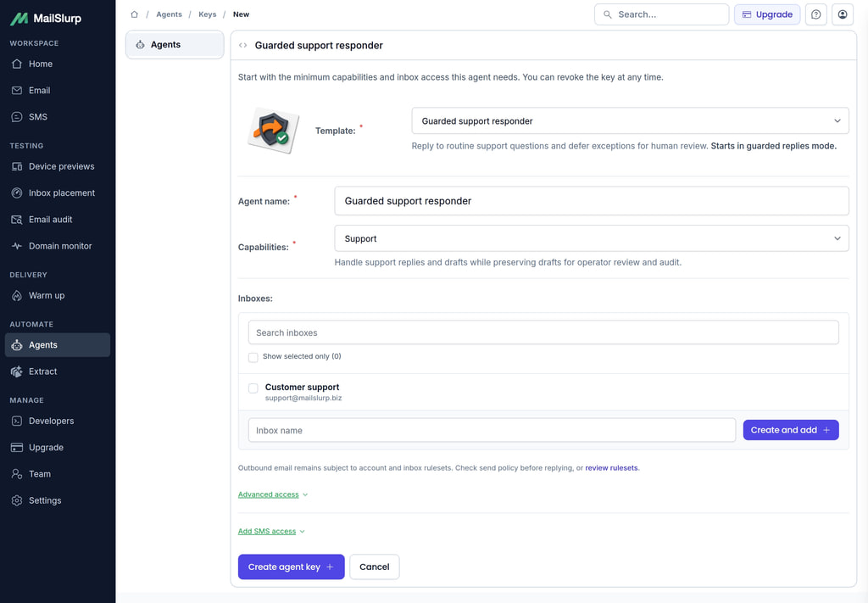
Task: Toggle Show selected only checkbox
Action: (253, 357)
